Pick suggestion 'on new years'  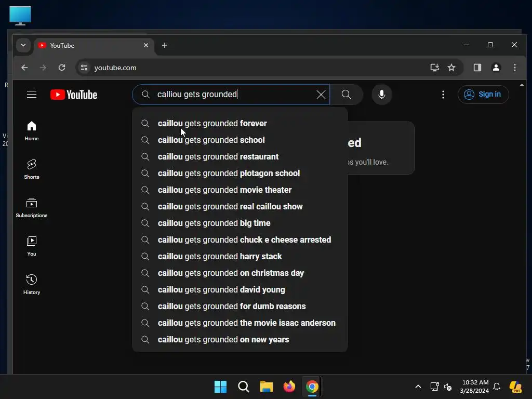point(240,340)
